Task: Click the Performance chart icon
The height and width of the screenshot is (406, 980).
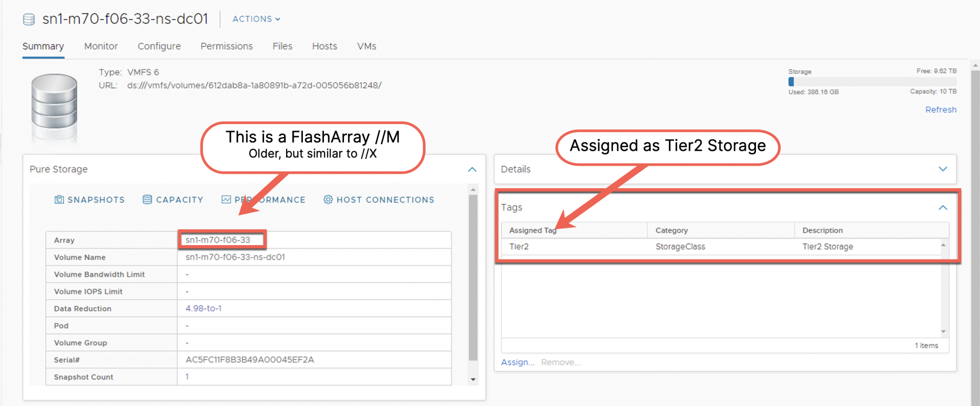Action: click(226, 200)
